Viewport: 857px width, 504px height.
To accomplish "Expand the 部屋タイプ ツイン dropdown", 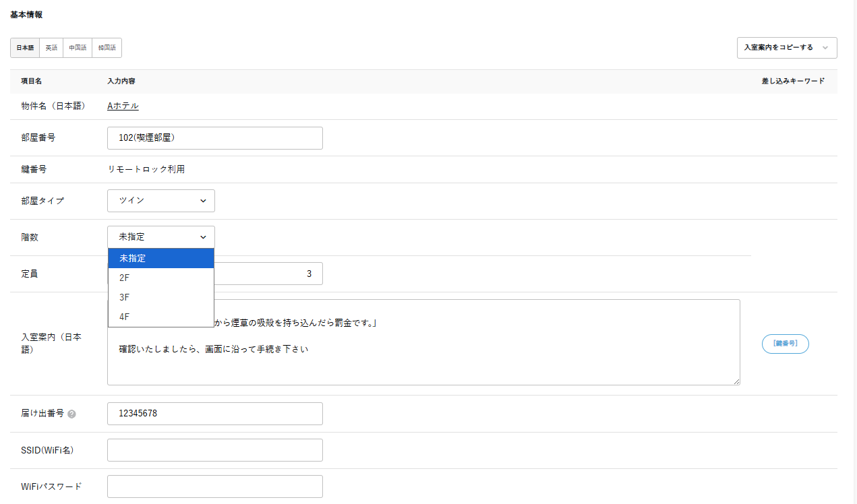I will pyautogui.click(x=160, y=201).
